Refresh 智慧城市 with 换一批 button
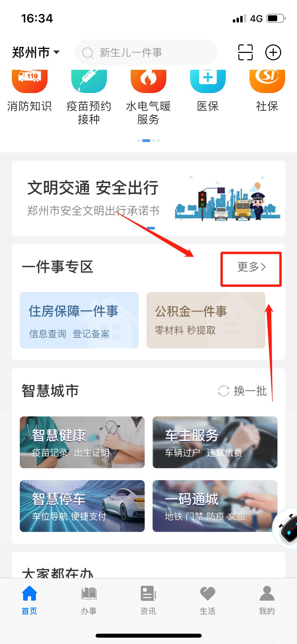297x644 pixels. pyautogui.click(x=242, y=391)
